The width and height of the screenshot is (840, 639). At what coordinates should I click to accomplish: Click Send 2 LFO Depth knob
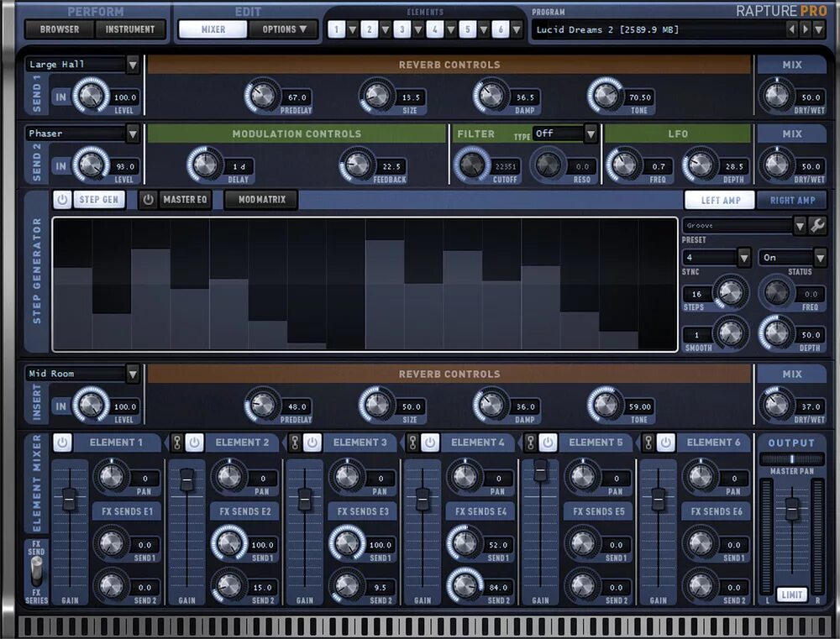point(700,165)
